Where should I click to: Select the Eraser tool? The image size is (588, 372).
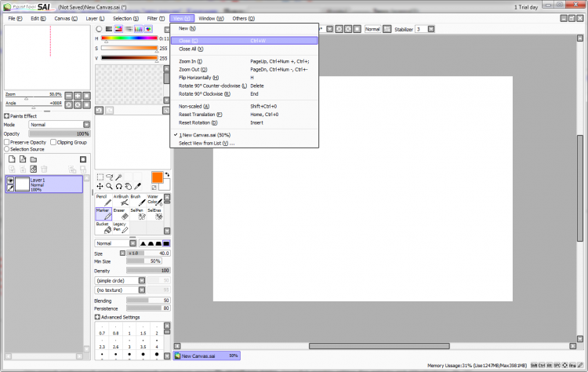tap(121, 214)
